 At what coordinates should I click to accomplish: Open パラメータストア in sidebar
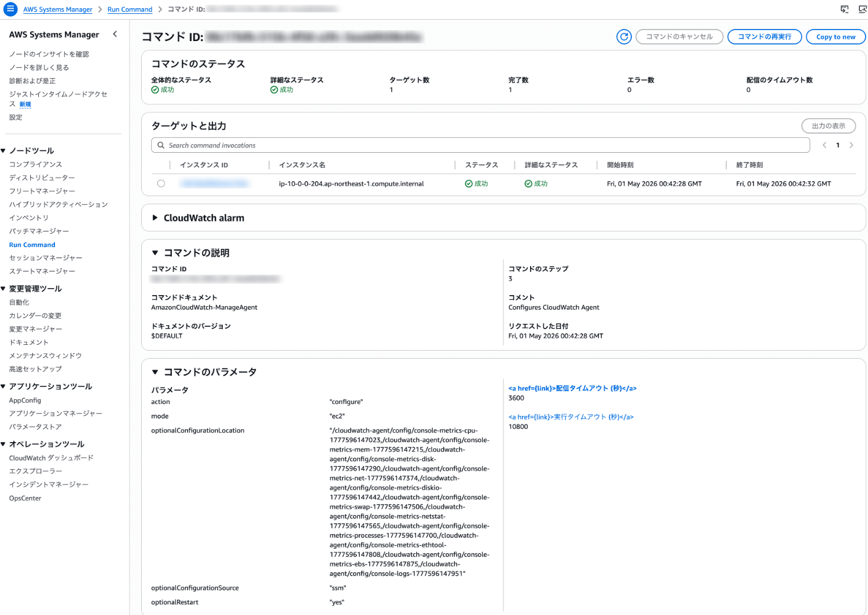pos(35,427)
